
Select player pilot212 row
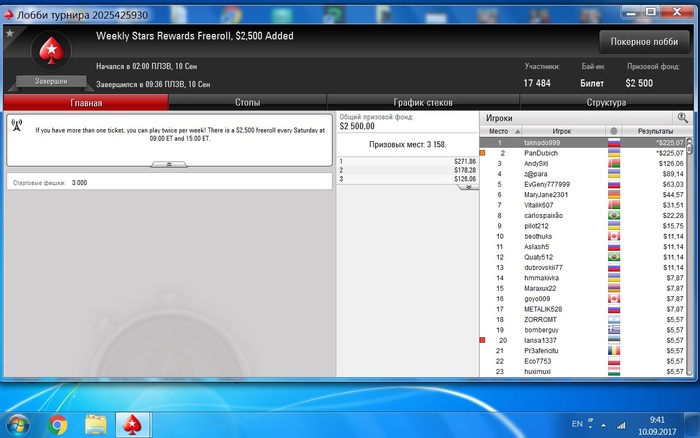(x=583, y=226)
